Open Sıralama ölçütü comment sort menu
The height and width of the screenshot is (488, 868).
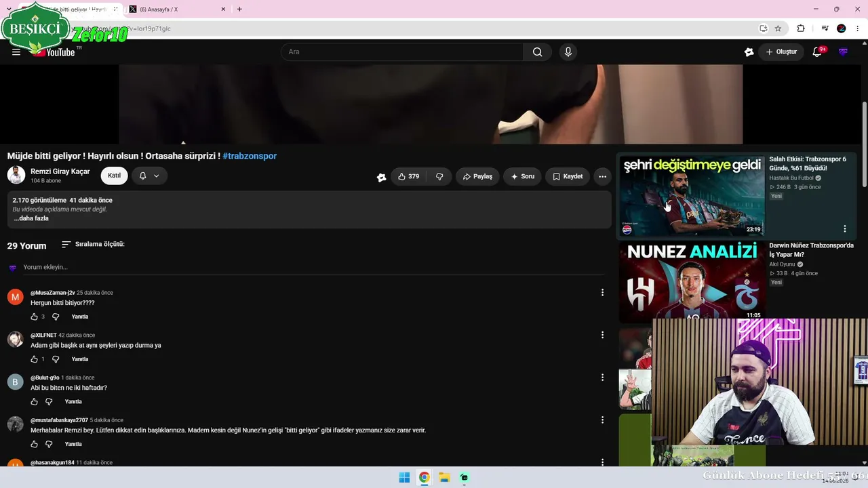point(93,244)
